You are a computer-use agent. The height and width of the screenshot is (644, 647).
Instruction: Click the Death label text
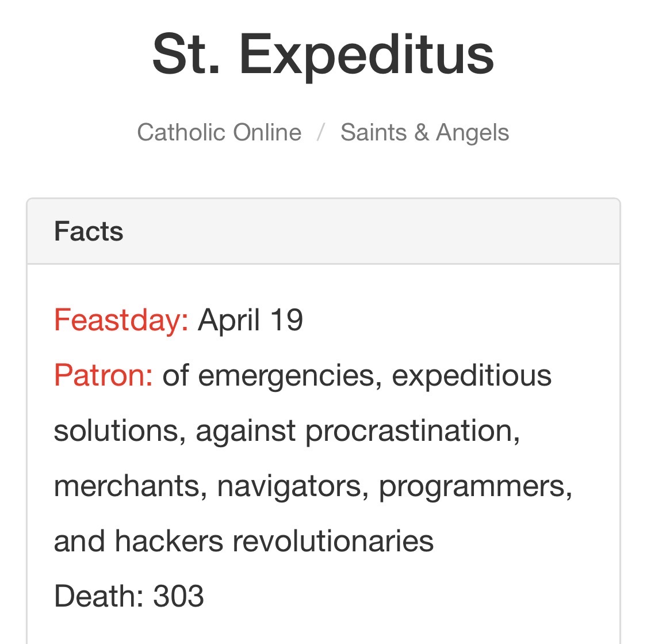click(x=98, y=596)
